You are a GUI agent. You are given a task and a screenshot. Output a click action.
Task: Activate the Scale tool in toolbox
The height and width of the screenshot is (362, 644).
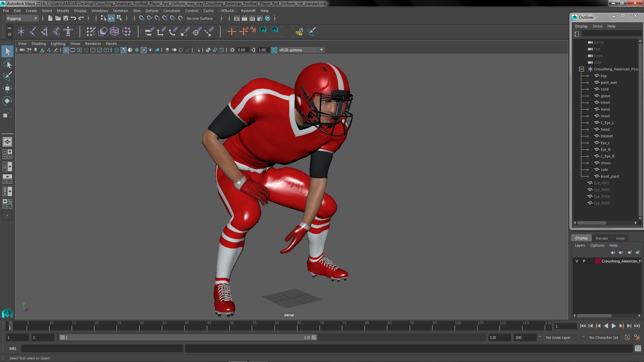click(x=7, y=113)
